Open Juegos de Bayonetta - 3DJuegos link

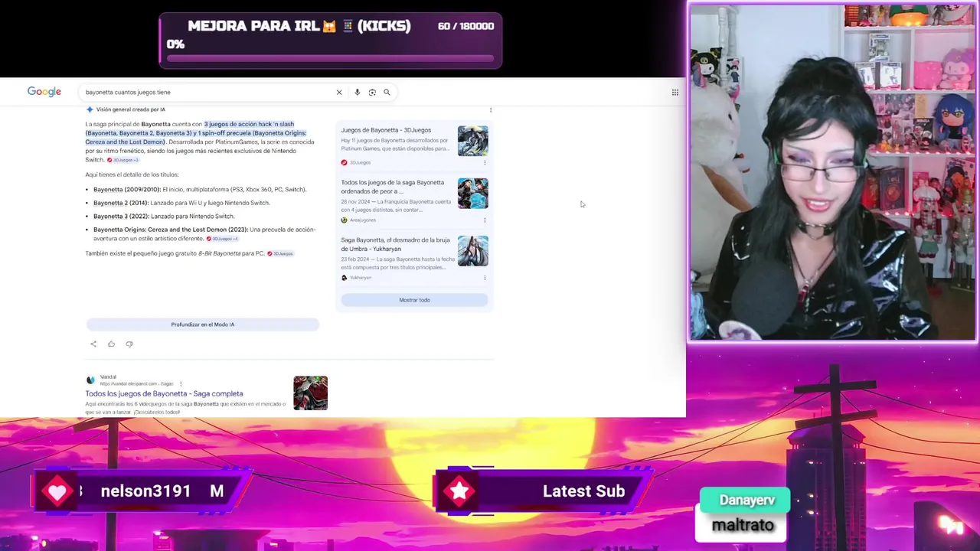point(386,130)
